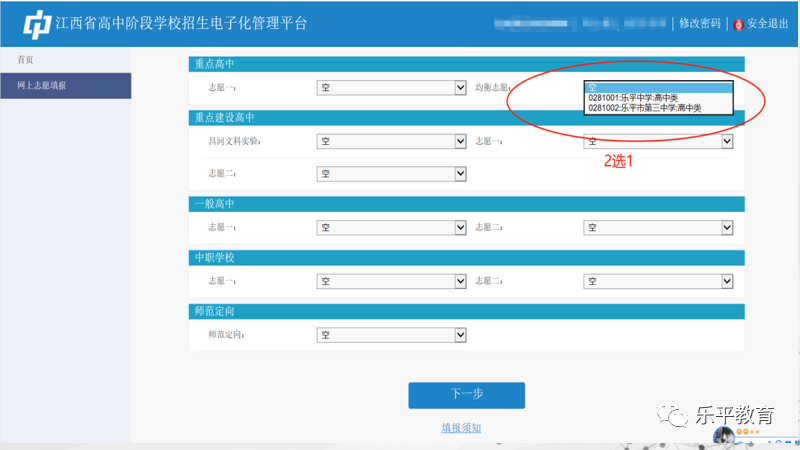800x450 pixels.
Task: Click the 修改密码 link
Action: pyautogui.click(x=699, y=24)
